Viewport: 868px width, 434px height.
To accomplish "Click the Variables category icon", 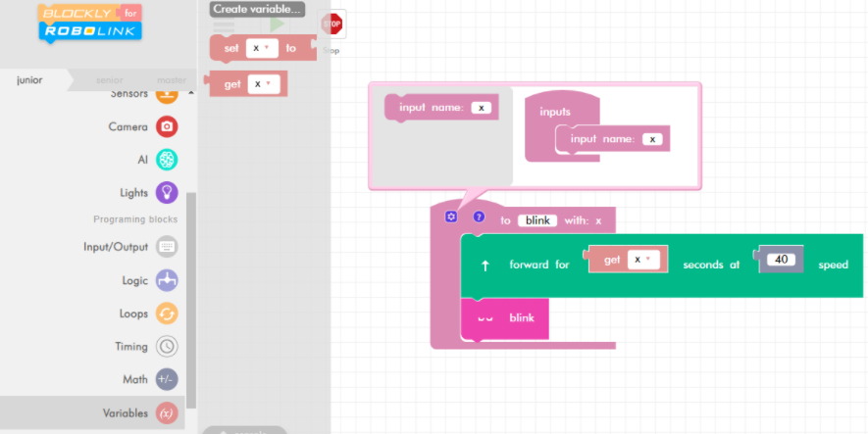I will tap(167, 413).
